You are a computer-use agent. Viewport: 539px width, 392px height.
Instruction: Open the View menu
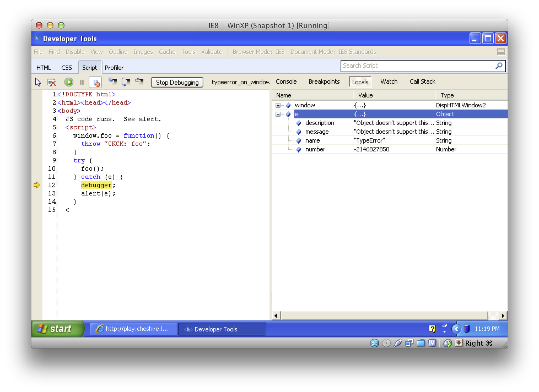(x=96, y=52)
